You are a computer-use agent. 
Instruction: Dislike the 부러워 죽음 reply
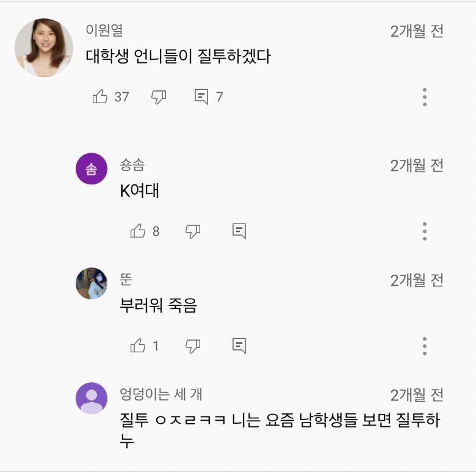[x=193, y=346]
